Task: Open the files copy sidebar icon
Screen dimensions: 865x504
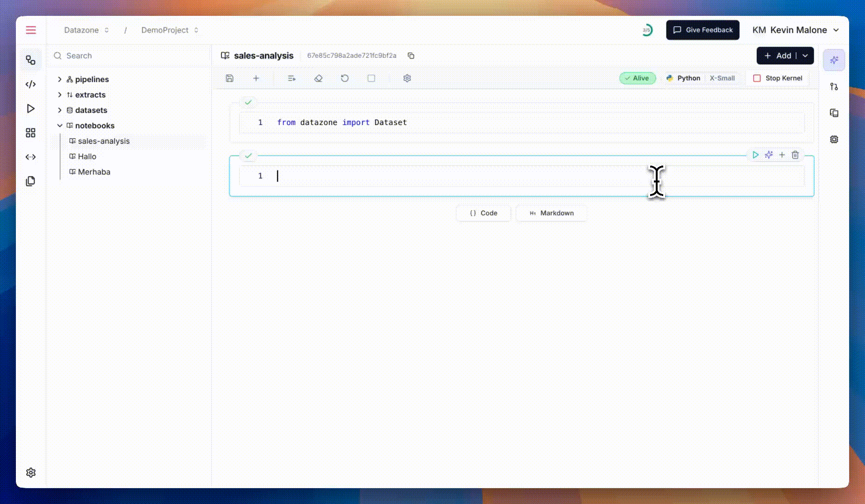Action: (x=31, y=181)
